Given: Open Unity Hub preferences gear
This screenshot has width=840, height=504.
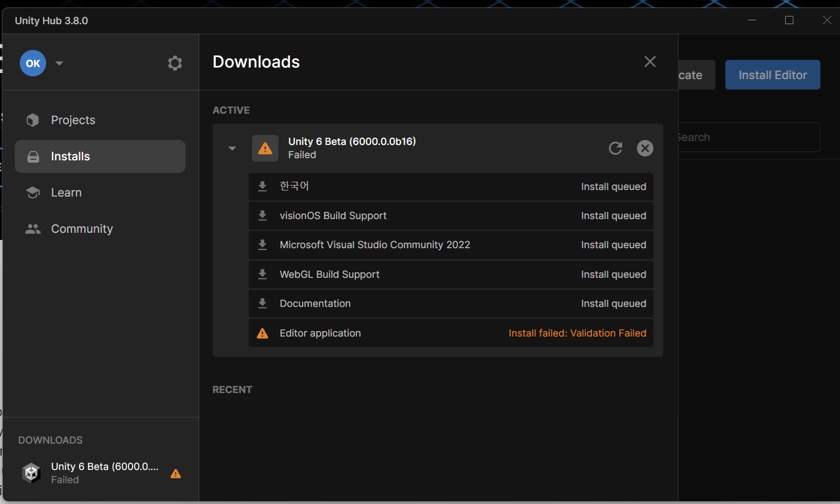Looking at the screenshot, I should coord(175,63).
